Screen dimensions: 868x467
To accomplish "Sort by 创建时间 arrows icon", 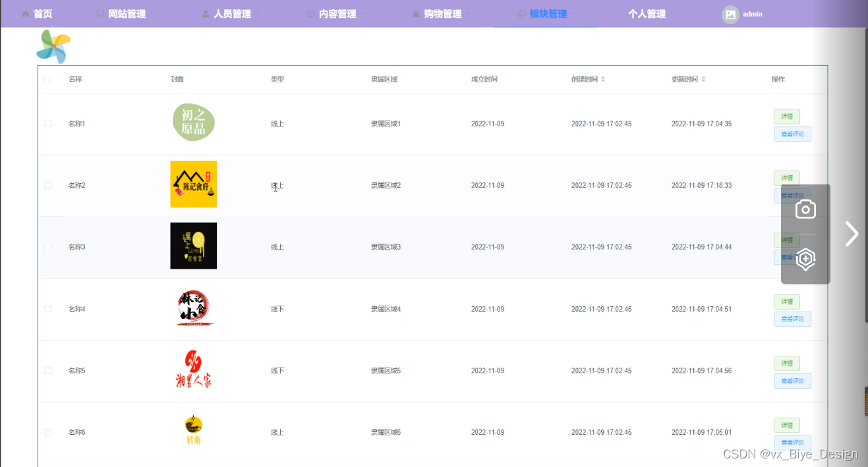I will pyautogui.click(x=603, y=79).
